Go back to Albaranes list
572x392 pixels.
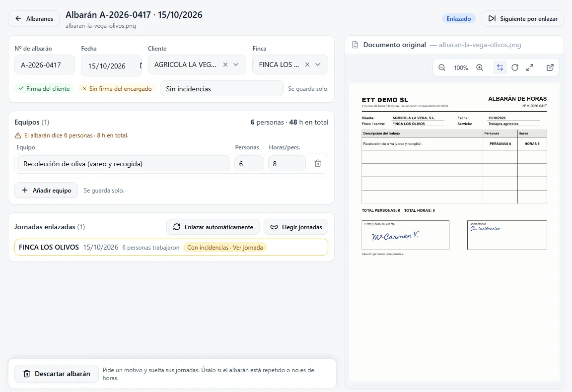[34, 18]
